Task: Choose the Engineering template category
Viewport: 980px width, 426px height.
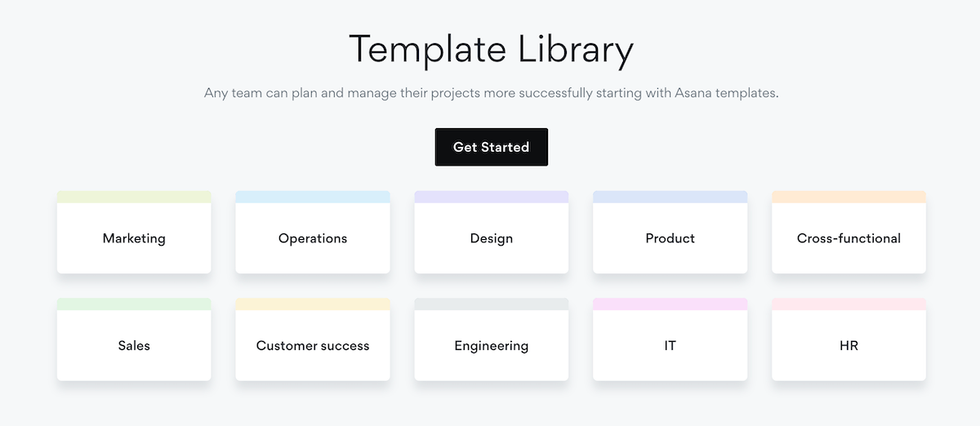Action: [491, 345]
